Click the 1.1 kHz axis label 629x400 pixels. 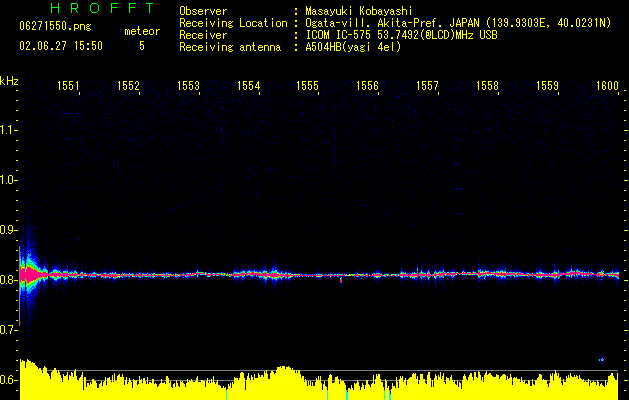tap(8, 130)
